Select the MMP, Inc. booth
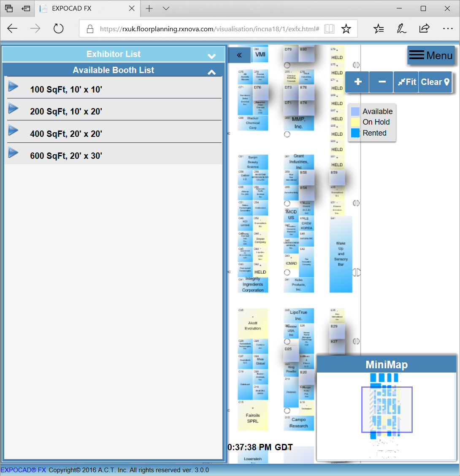This screenshot has height=476, width=460. click(x=299, y=123)
